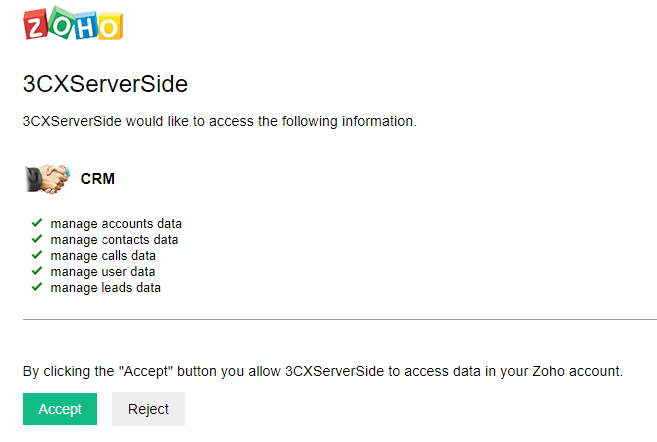
Task: Click the checkmark beside manage contacts data
Action: [x=37, y=238]
